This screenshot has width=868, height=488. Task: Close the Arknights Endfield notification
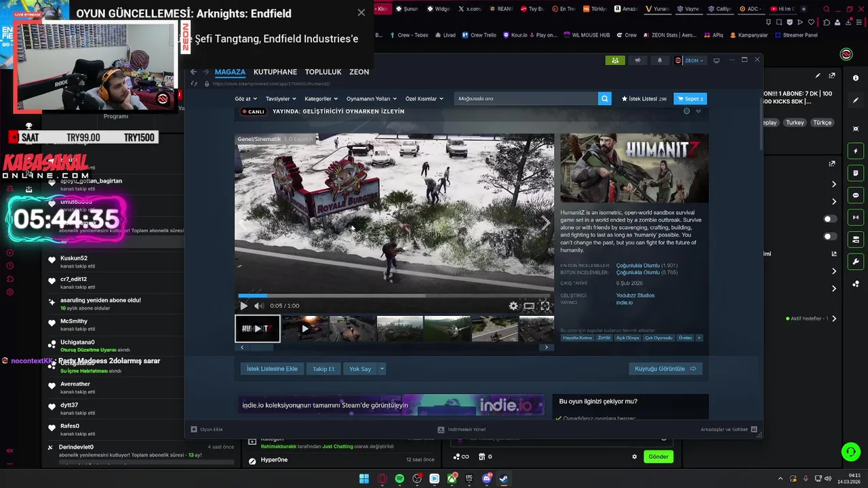click(x=361, y=13)
